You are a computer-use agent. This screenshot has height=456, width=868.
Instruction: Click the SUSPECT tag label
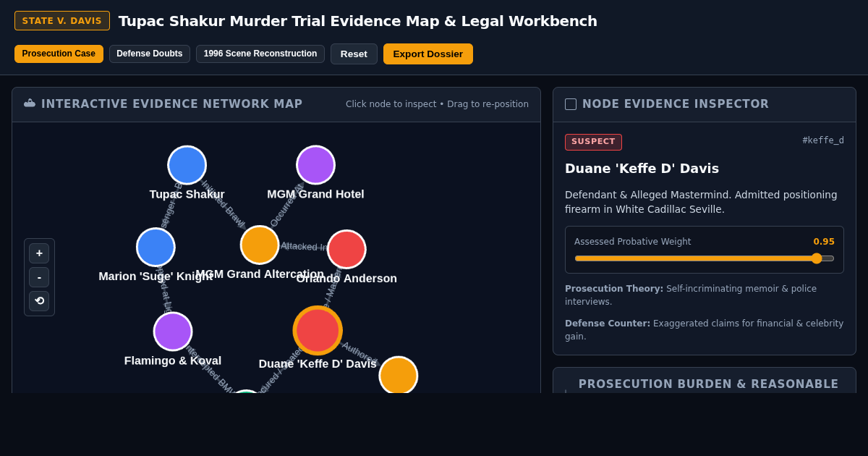pyautogui.click(x=593, y=142)
